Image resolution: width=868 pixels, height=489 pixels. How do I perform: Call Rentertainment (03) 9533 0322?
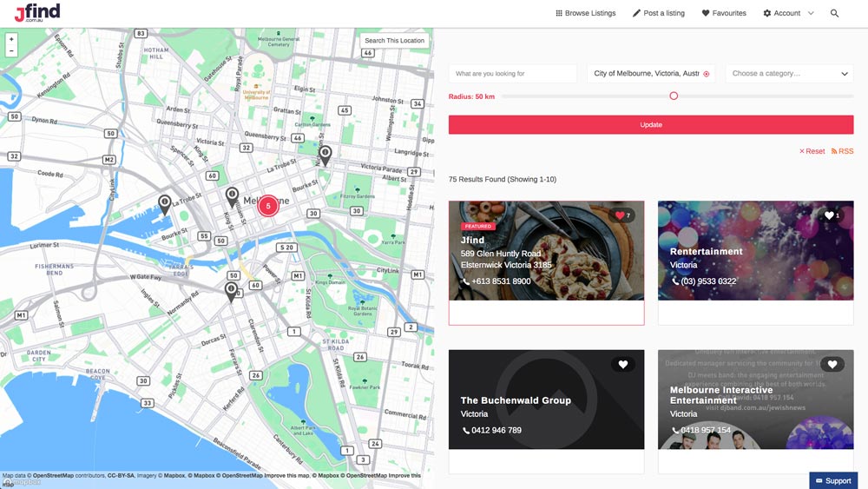coord(704,281)
